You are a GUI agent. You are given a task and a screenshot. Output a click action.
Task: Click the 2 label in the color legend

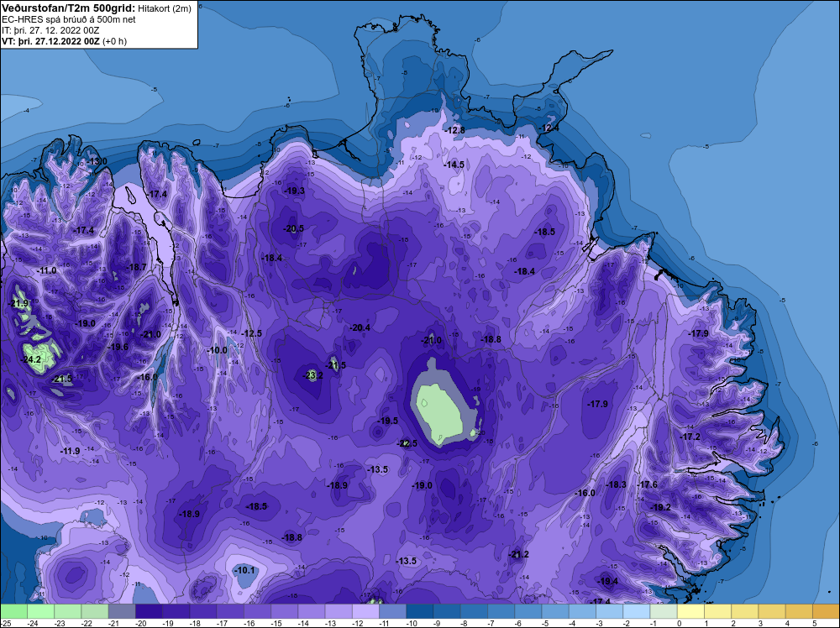732,623
